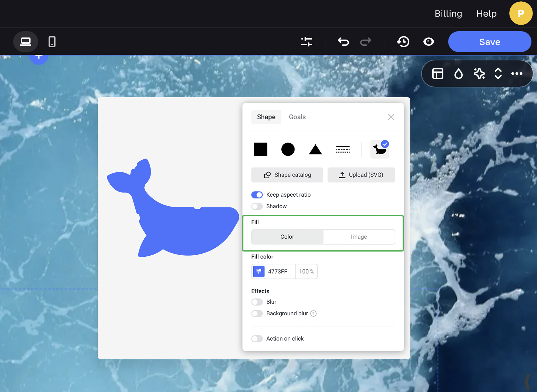Choose Image fill type
537x392 pixels.
point(359,237)
